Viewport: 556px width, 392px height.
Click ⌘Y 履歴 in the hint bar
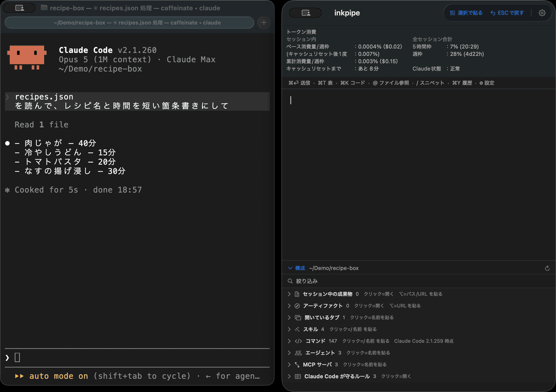[x=462, y=83]
